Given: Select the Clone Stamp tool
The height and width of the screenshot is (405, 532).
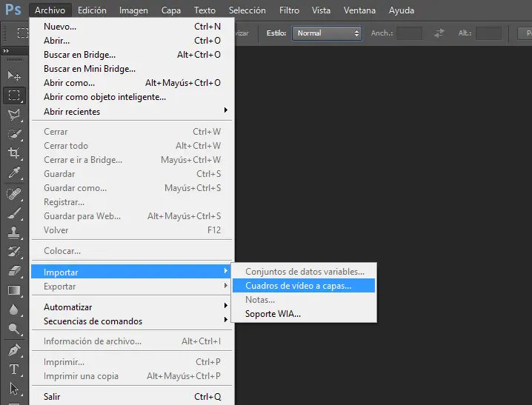Looking at the screenshot, I should coord(14,232).
